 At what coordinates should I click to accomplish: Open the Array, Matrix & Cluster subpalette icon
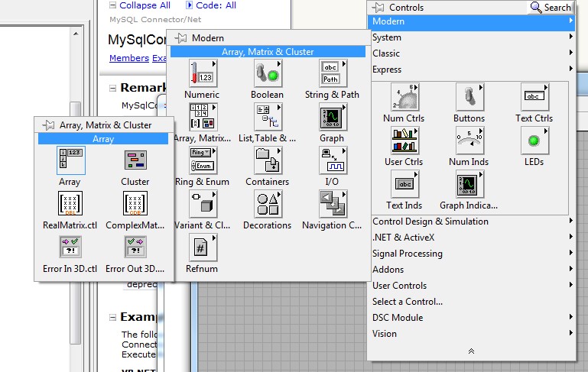click(203, 117)
